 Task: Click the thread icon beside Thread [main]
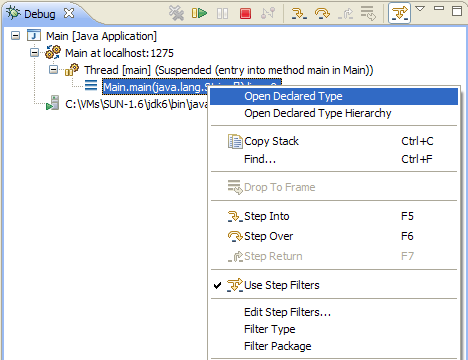pos(72,69)
